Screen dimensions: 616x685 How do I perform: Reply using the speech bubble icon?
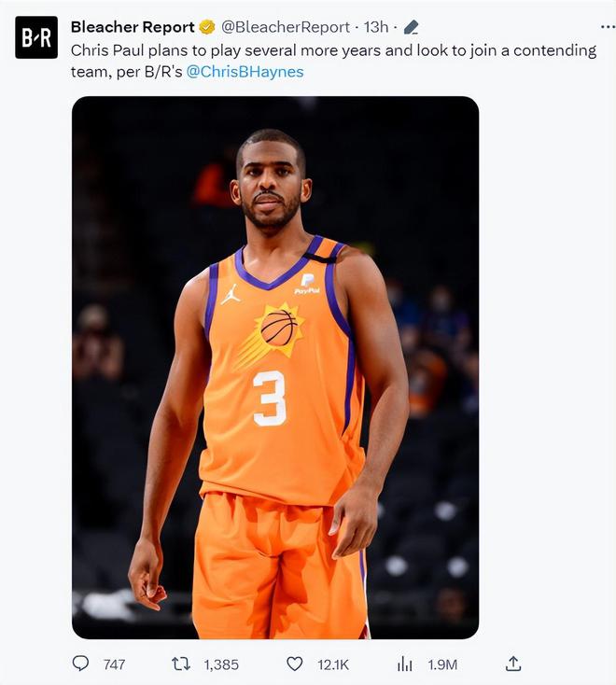(x=80, y=664)
